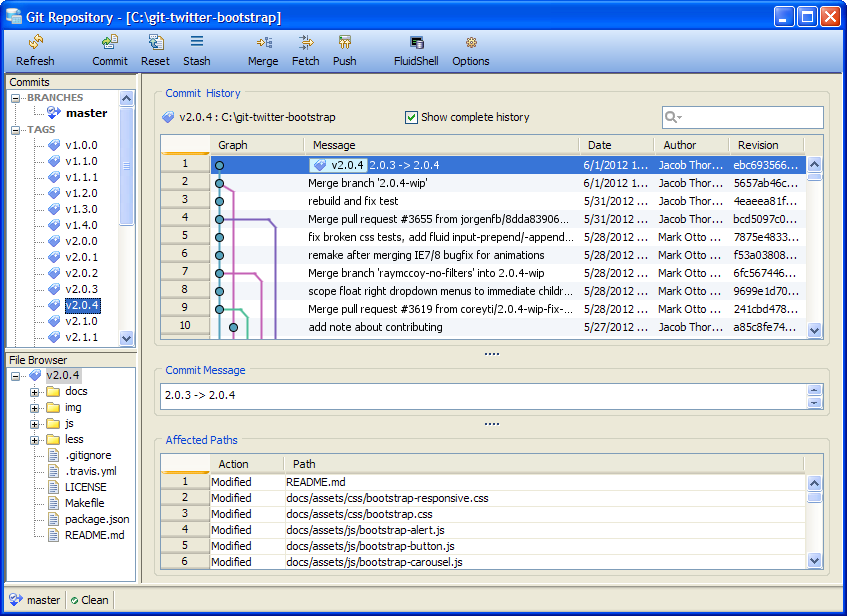Sort by the Message column header
The width and height of the screenshot is (847, 616).
click(x=442, y=145)
